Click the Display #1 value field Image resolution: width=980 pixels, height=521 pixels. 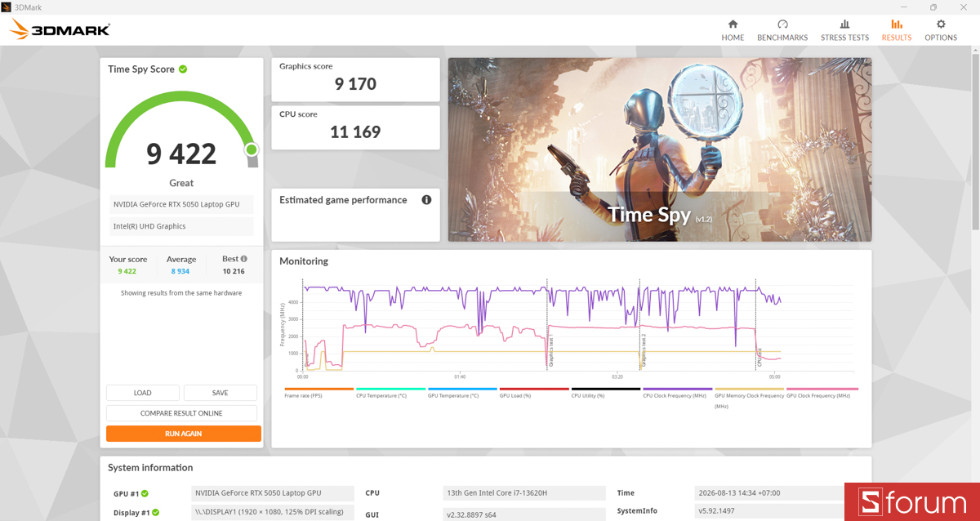tap(273, 512)
